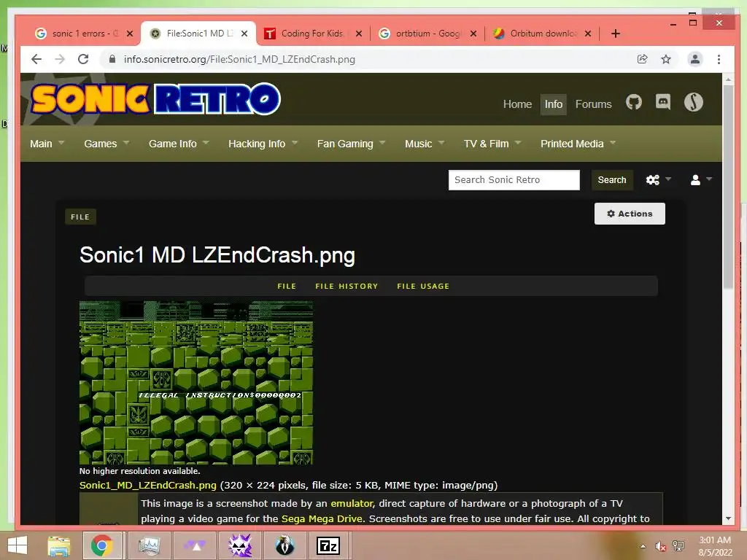Expand the TV & Film menu dropdown
The image size is (747, 560).
tap(492, 144)
